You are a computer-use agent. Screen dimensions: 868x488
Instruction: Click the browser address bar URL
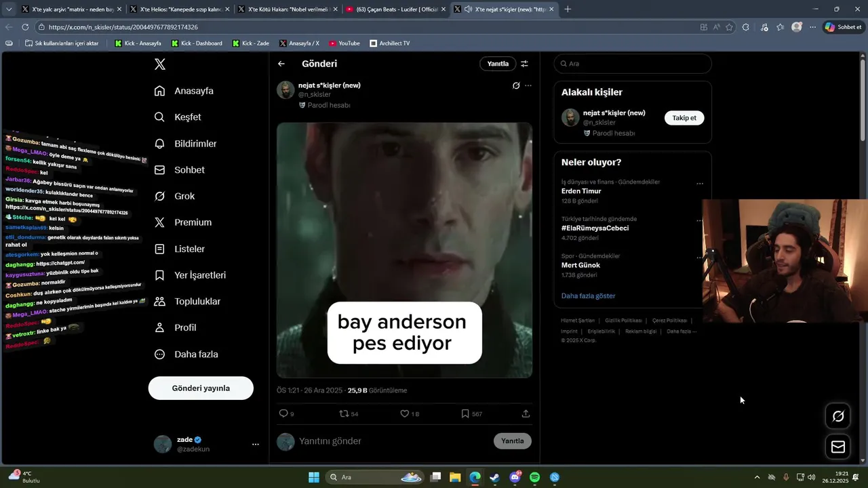pyautogui.click(x=123, y=27)
